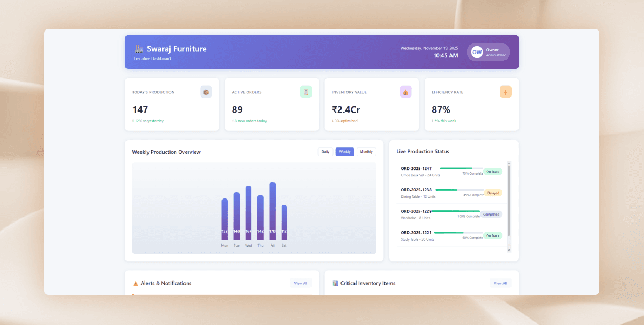Click the Completed badge for ORD-2025-1229
644x325 pixels.
point(491,214)
